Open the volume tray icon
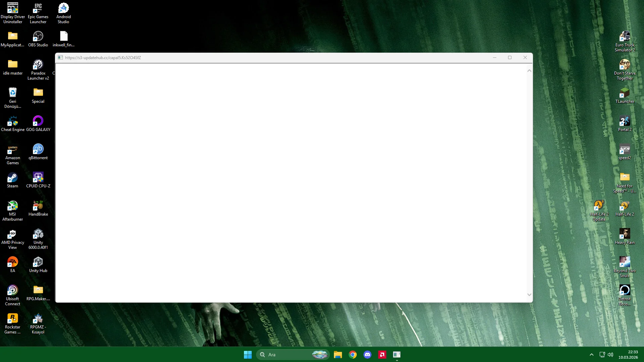 pyautogui.click(x=610, y=355)
